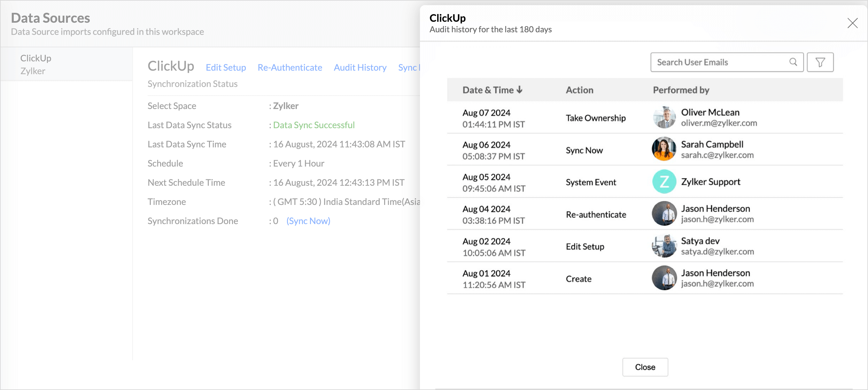The width and height of the screenshot is (868, 390).
Task: Click the Every 1 Hour schedule value
Action: coord(298,163)
